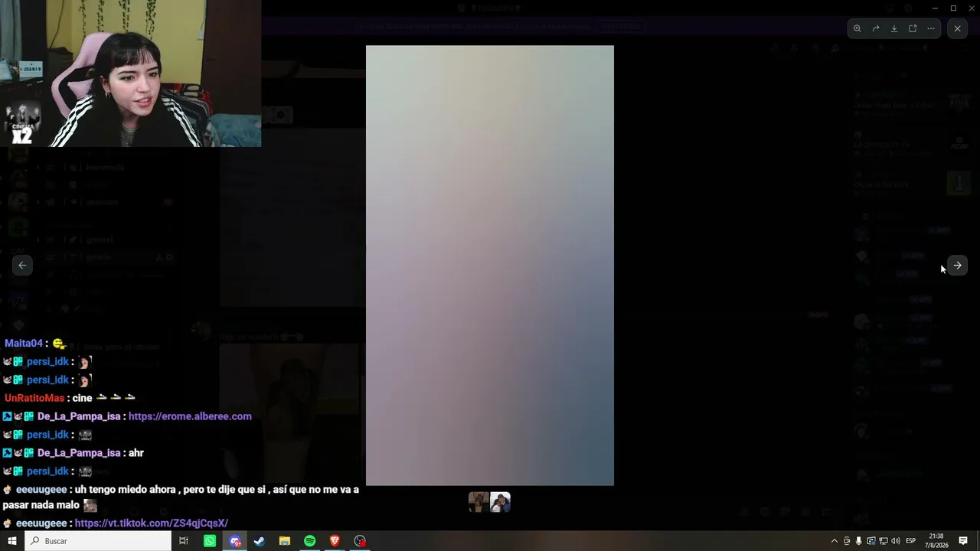This screenshot has width=980, height=551.
Task: Select the first thumbnail below the image
Action: tap(479, 502)
